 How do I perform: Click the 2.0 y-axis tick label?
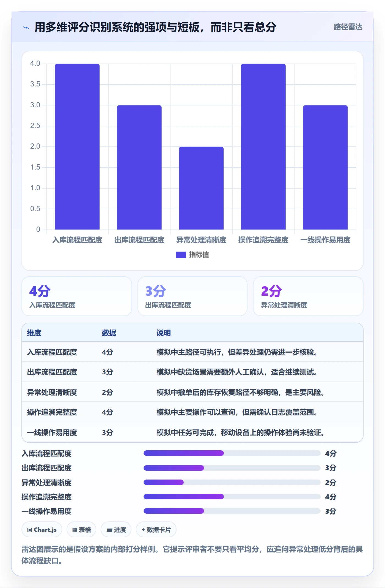[35, 146]
